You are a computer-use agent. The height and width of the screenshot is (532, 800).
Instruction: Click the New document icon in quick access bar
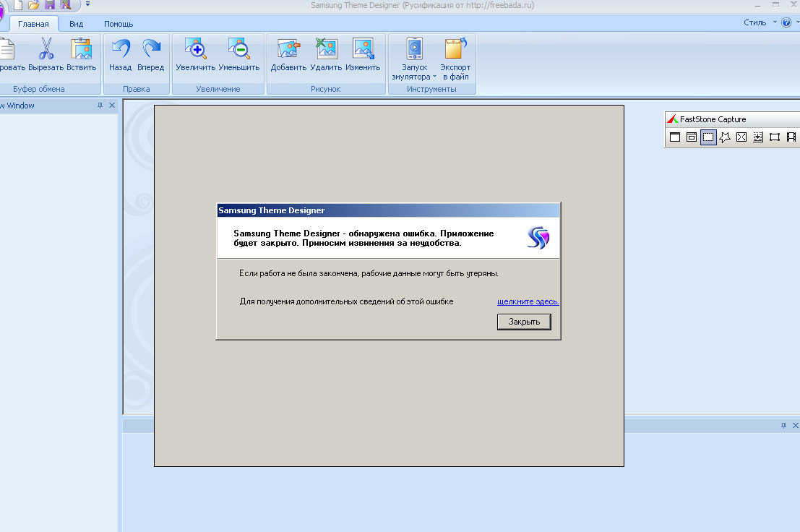(x=18, y=5)
